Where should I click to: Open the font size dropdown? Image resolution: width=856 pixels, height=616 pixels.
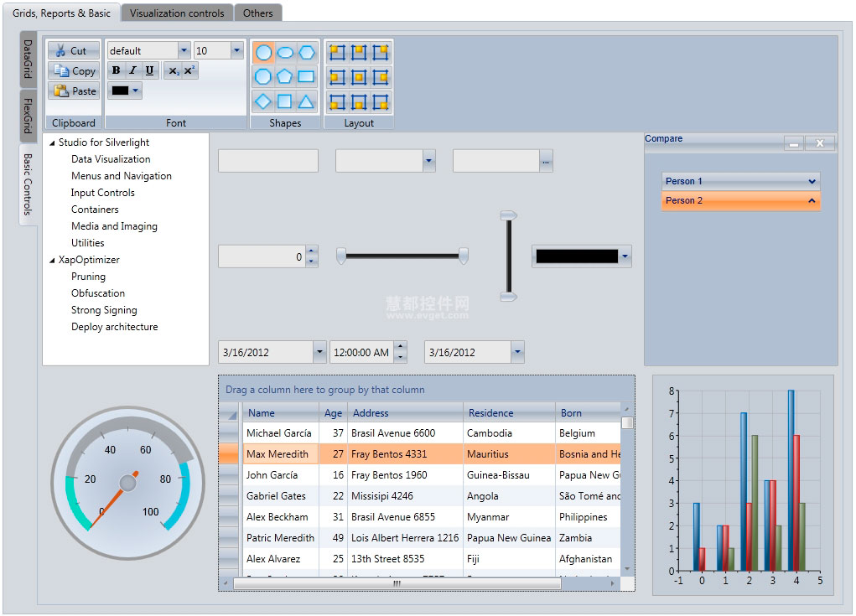(236, 50)
